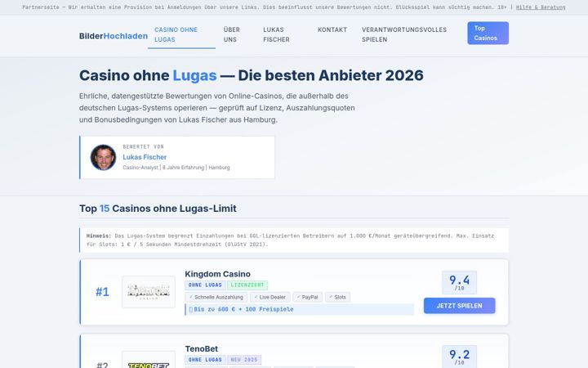588x368 pixels.
Task: Click the Top Casinos button
Action: 488,33
